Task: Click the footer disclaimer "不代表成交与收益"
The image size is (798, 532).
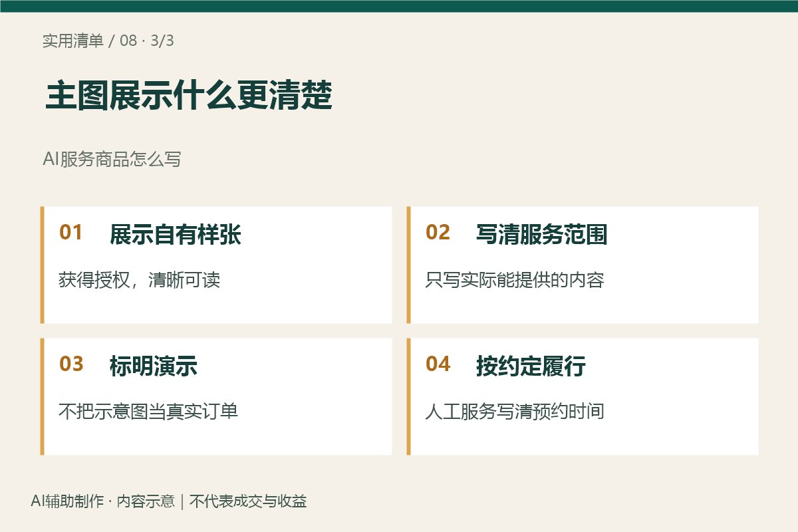Action: [x=248, y=501]
